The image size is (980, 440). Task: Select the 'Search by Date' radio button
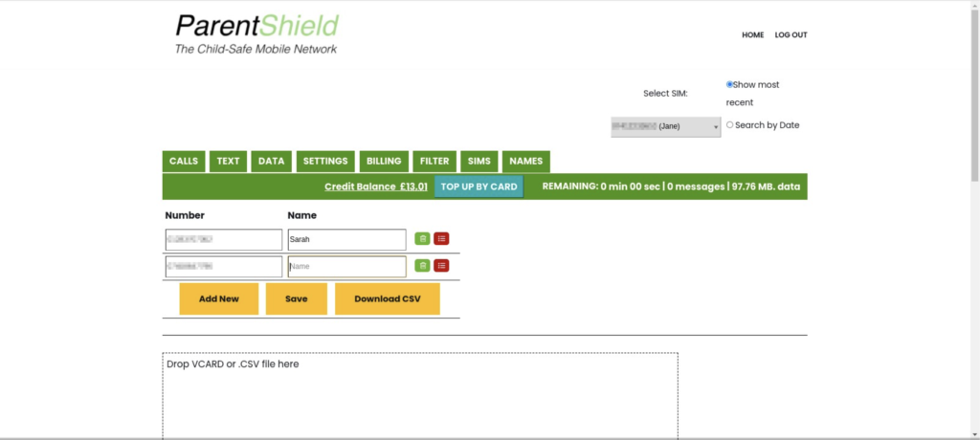(729, 124)
